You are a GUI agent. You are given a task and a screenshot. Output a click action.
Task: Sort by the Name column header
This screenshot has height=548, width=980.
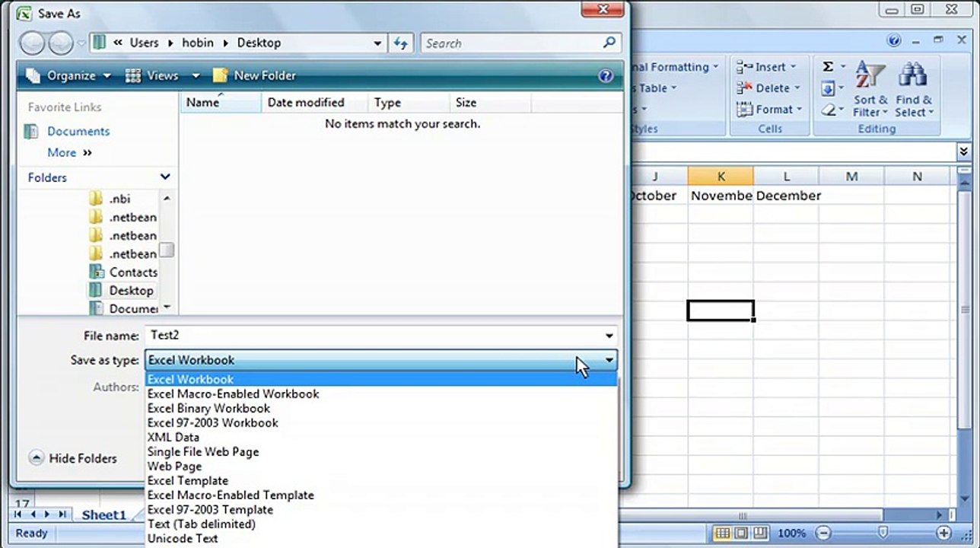tap(221, 102)
